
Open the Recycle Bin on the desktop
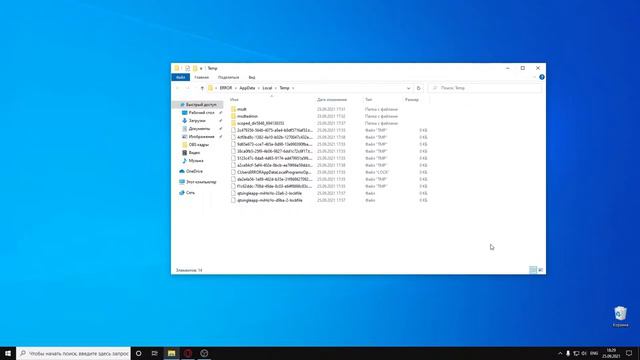(x=620, y=316)
